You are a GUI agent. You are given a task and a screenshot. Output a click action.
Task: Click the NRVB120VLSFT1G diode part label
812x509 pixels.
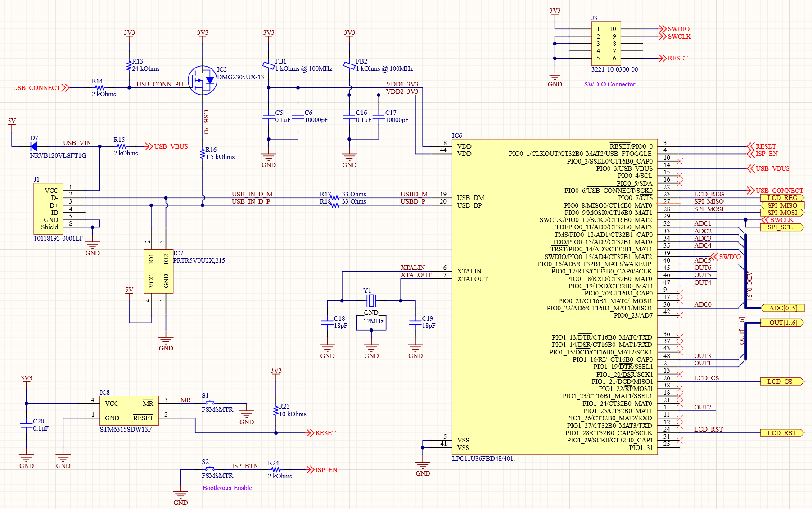point(58,155)
